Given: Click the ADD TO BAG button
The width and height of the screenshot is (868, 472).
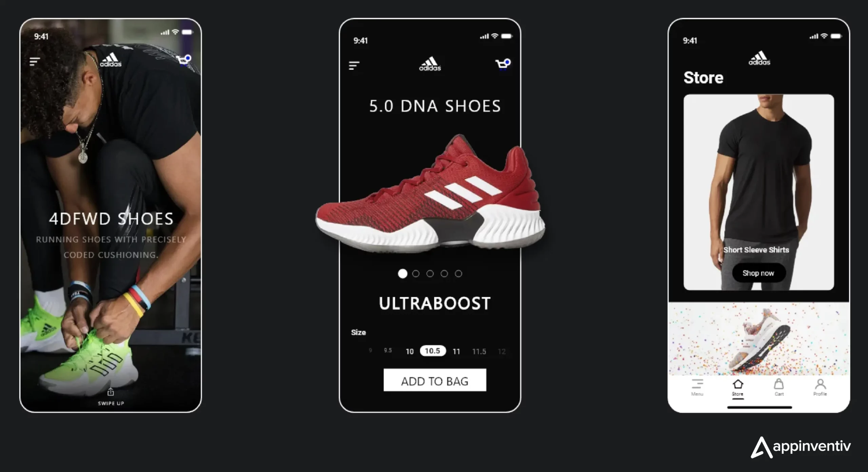Looking at the screenshot, I should 435,380.
